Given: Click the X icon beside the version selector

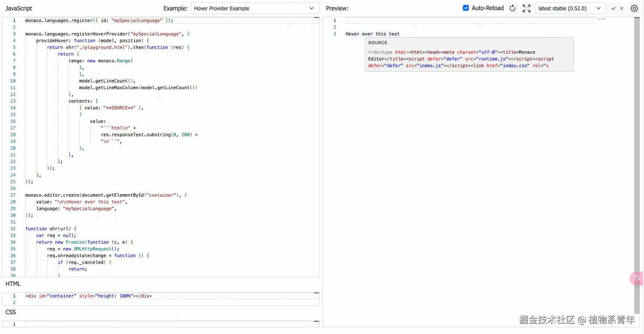Looking at the screenshot, I should click(622, 8).
